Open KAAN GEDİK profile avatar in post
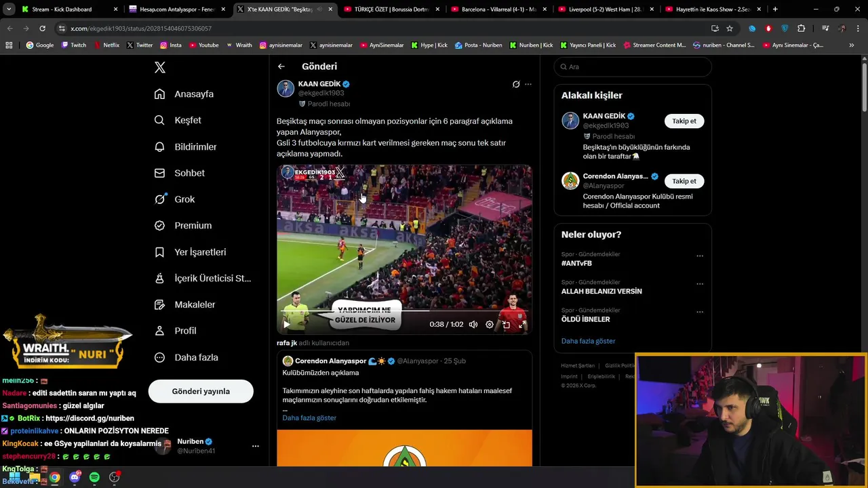Screen dimensions: 868x488 [285, 88]
